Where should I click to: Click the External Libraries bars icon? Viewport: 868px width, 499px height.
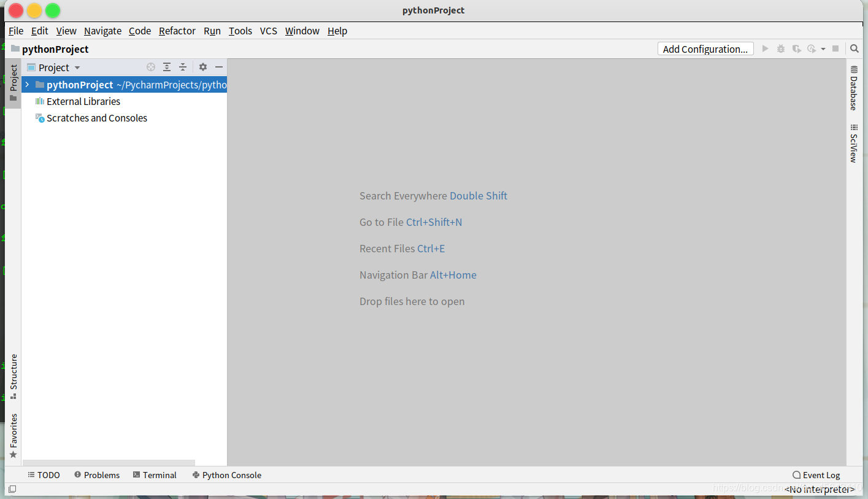[x=40, y=101]
